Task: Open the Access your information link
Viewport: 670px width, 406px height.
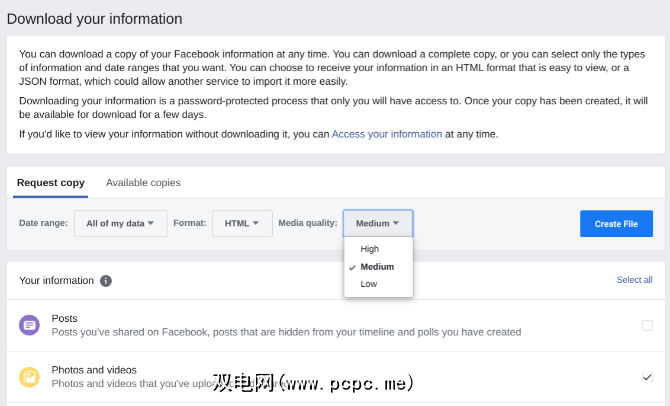Action: pos(386,134)
